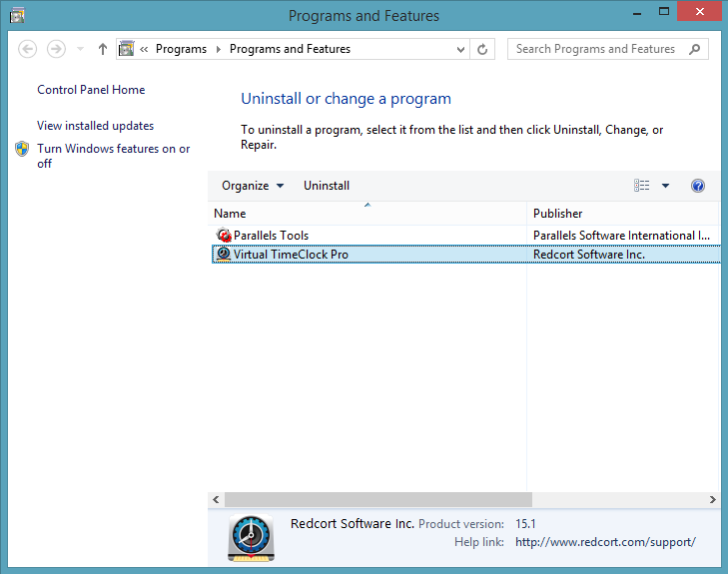The image size is (728, 574).
Task: Select the Programs breadcrumb
Action: point(181,49)
